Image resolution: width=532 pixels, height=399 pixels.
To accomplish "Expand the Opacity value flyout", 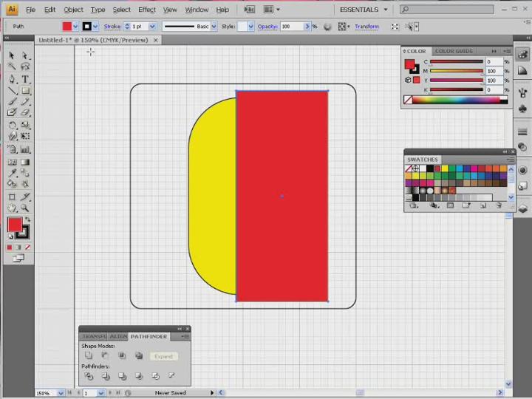I will click(307, 26).
